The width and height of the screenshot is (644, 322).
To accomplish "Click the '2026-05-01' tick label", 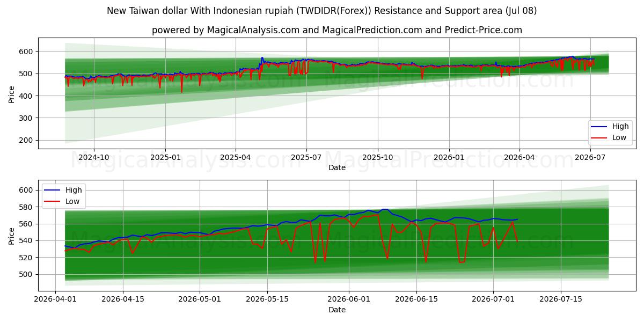I will coord(200,299).
